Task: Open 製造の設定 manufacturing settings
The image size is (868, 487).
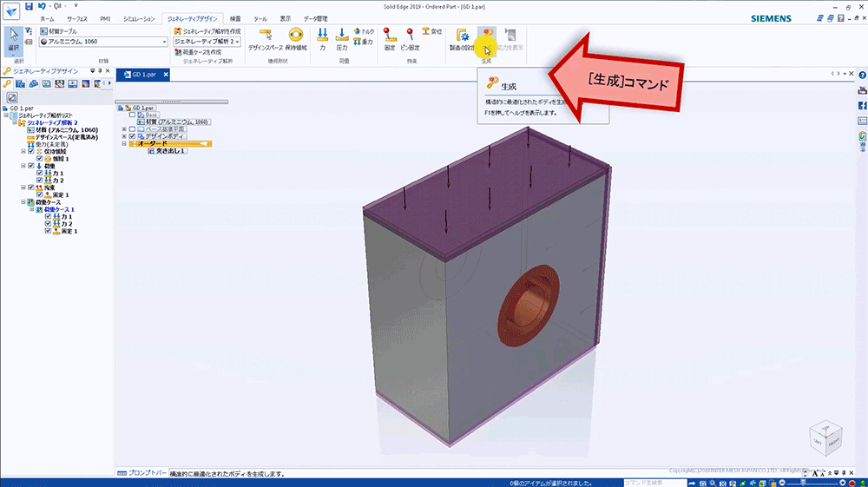Action: (463, 40)
